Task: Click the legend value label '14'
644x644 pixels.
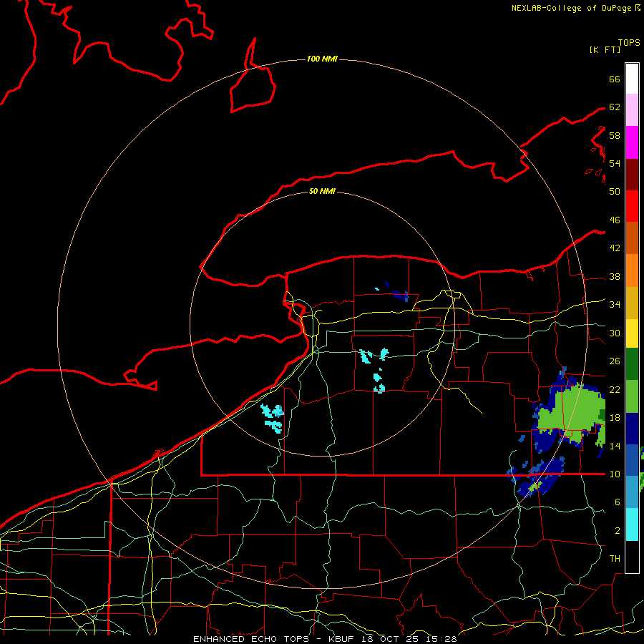Action: [615, 446]
